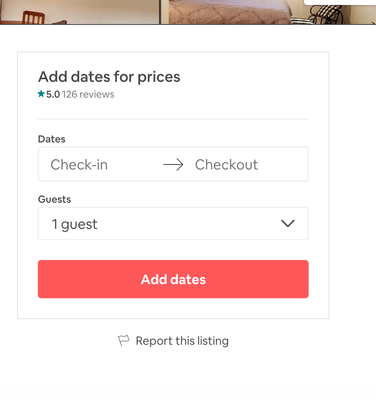Click the white button over the top-right photo

(x=340, y=2)
